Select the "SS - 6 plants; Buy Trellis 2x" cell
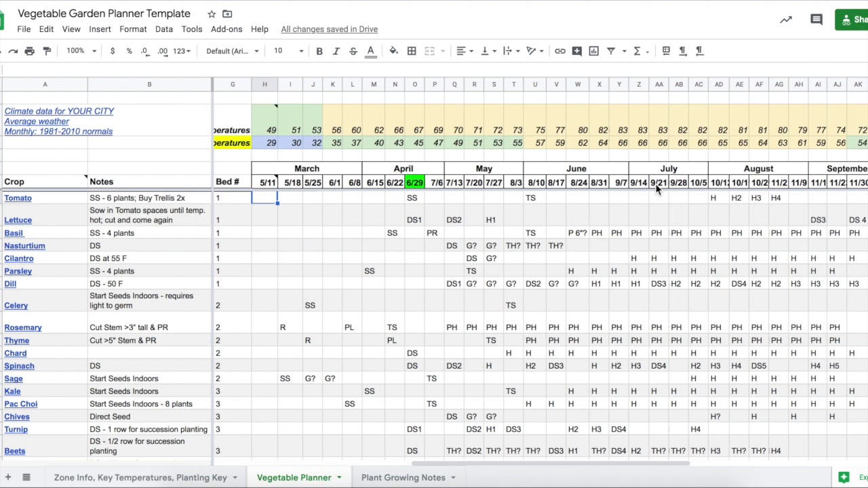The height and width of the screenshot is (488, 868). pyautogui.click(x=149, y=198)
